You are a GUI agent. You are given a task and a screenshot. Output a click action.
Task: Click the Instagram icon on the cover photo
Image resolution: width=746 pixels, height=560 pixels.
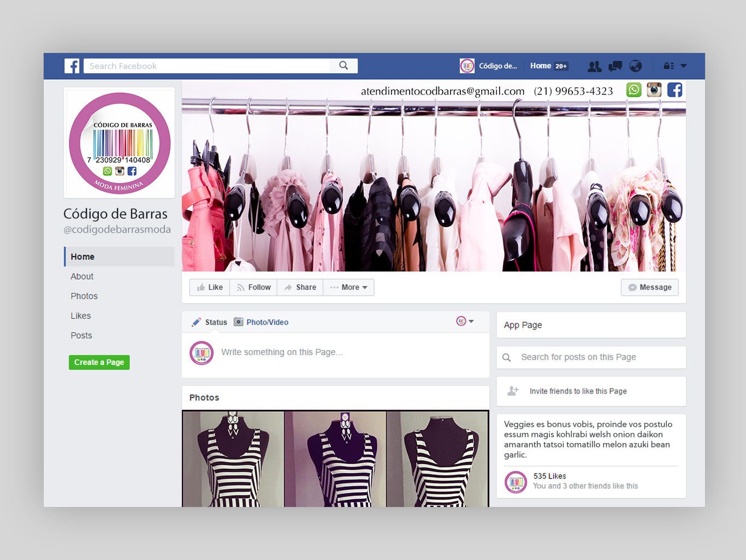[654, 90]
